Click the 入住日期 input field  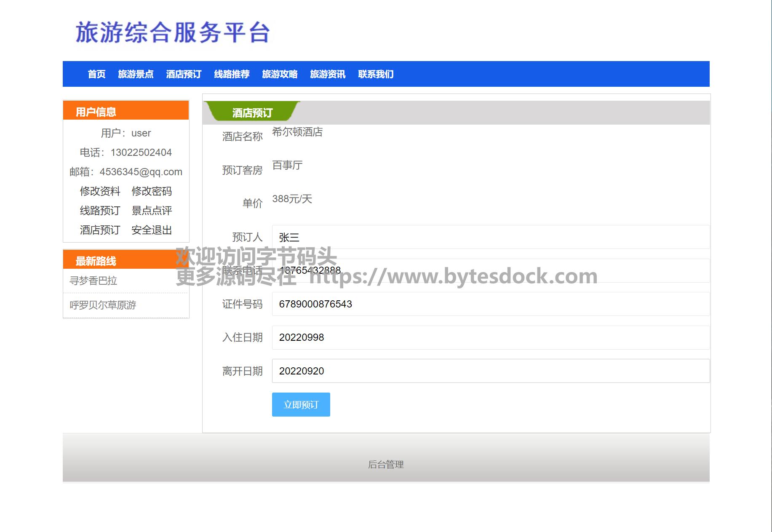pos(491,337)
